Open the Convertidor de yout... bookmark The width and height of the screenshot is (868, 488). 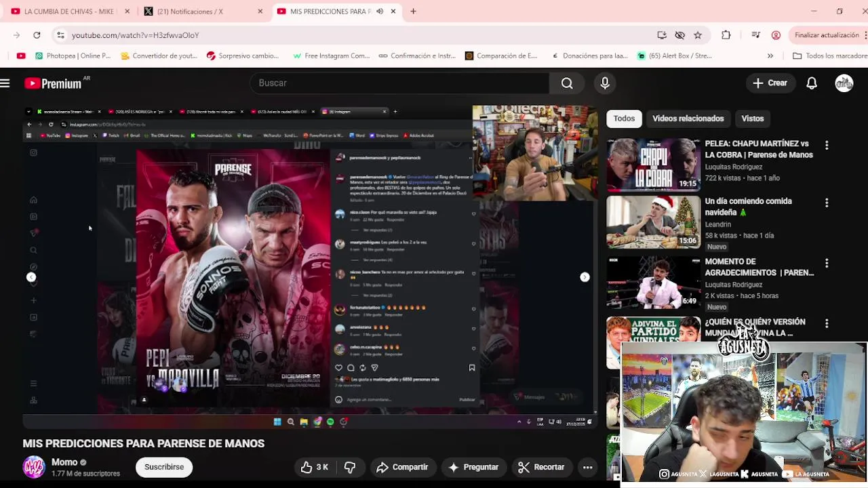pos(159,56)
